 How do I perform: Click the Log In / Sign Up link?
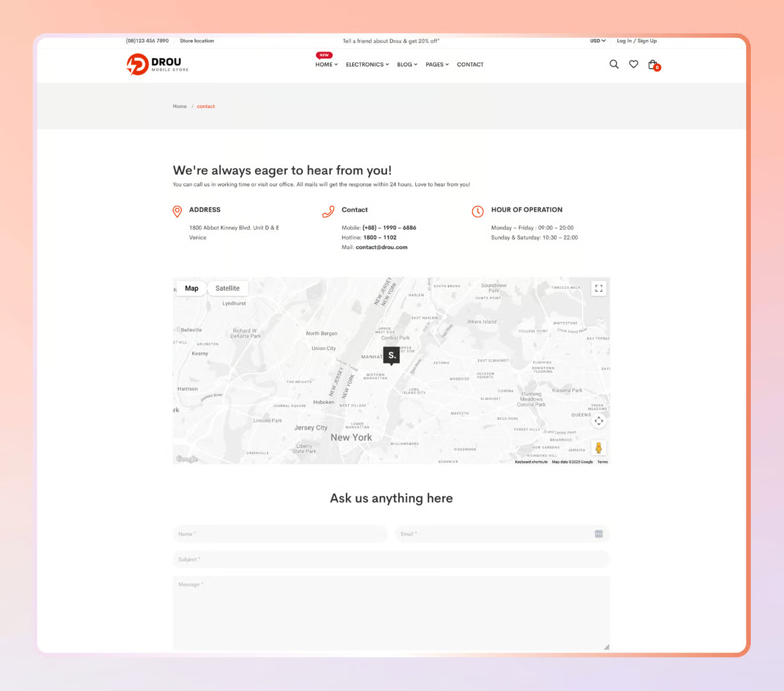pos(636,41)
